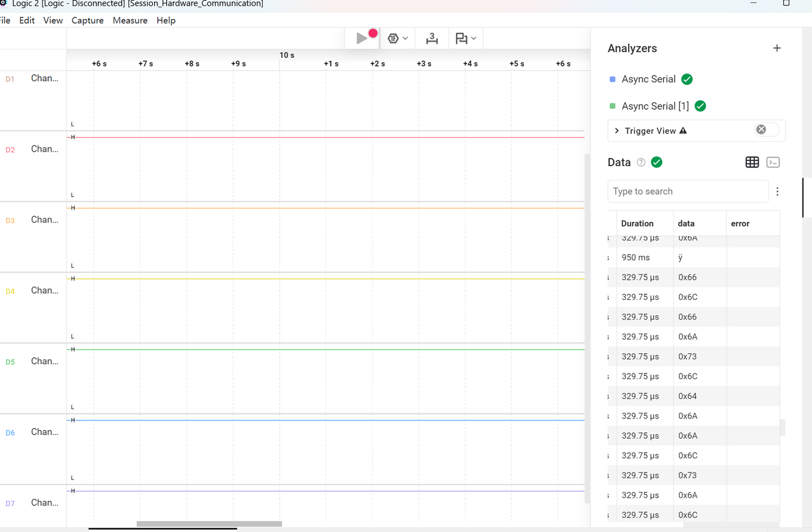Click the Async Serial green checkmark
Image resolution: width=812 pixels, height=532 pixels.
coord(687,79)
